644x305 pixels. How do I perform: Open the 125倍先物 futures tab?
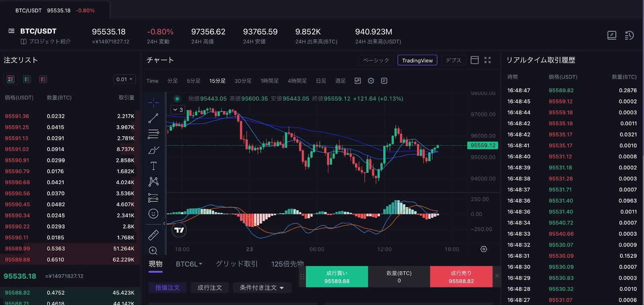[287, 264]
